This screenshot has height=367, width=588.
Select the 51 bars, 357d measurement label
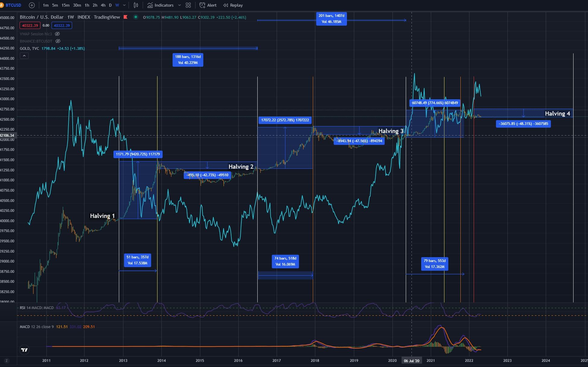click(137, 260)
